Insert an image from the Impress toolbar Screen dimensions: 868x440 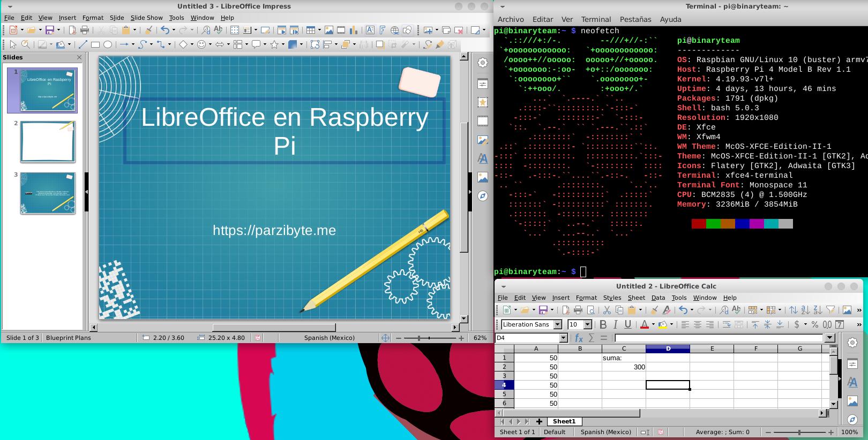[328, 30]
